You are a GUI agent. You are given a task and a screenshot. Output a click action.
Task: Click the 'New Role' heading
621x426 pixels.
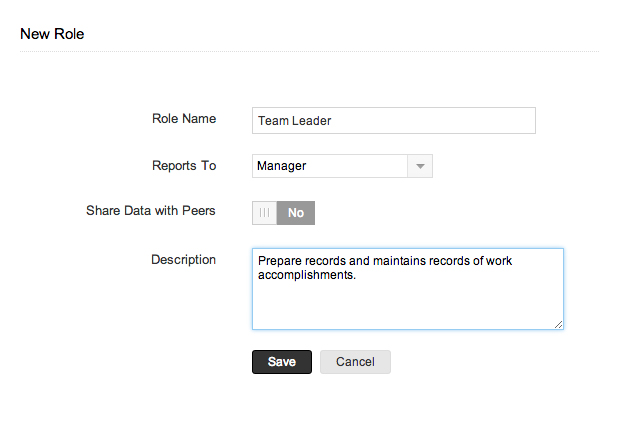(x=52, y=34)
